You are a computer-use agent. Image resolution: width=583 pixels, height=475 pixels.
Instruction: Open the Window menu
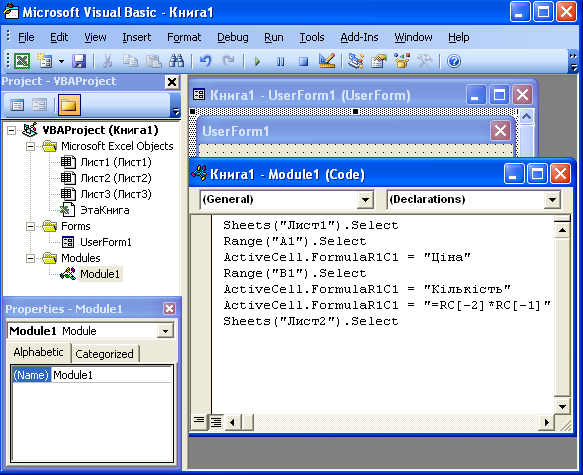pos(413,37)
